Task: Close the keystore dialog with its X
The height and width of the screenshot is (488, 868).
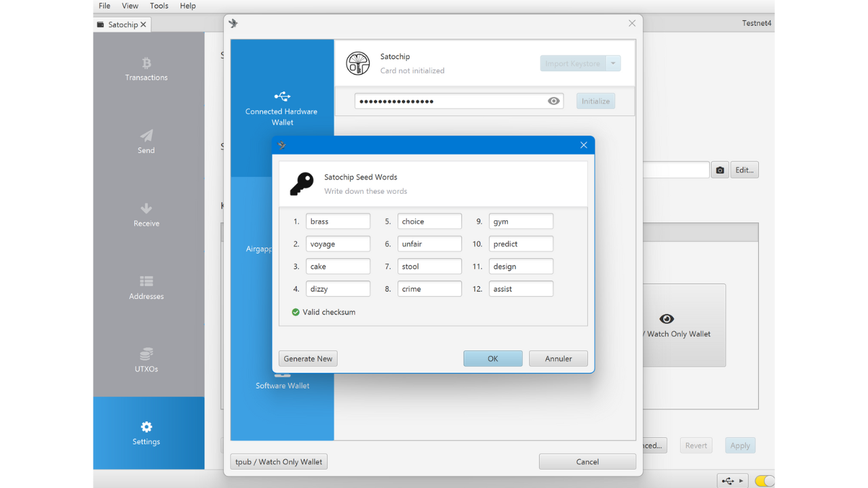Action: pyautogui.click(x=632, y=23)
